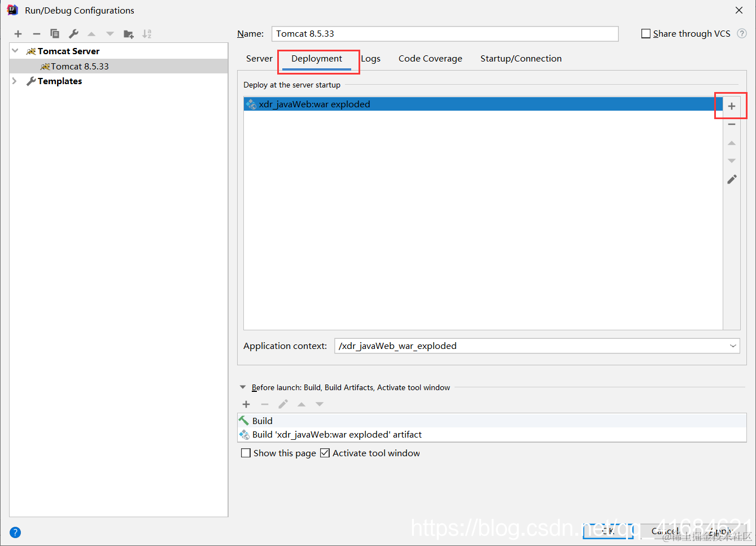Expand Templates tree node
Screen dimensions: 756x546
[15, 81]
